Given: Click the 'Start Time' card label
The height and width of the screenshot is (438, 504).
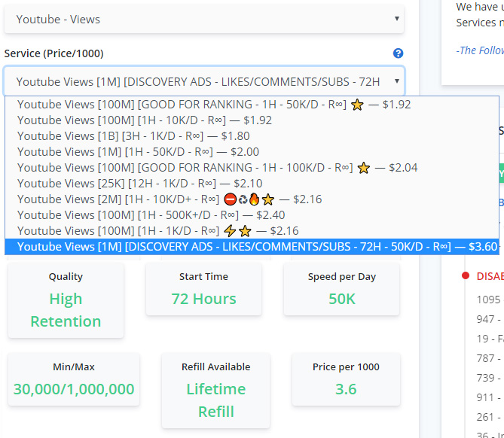Looking at the screenshot, I should (203, 276).
